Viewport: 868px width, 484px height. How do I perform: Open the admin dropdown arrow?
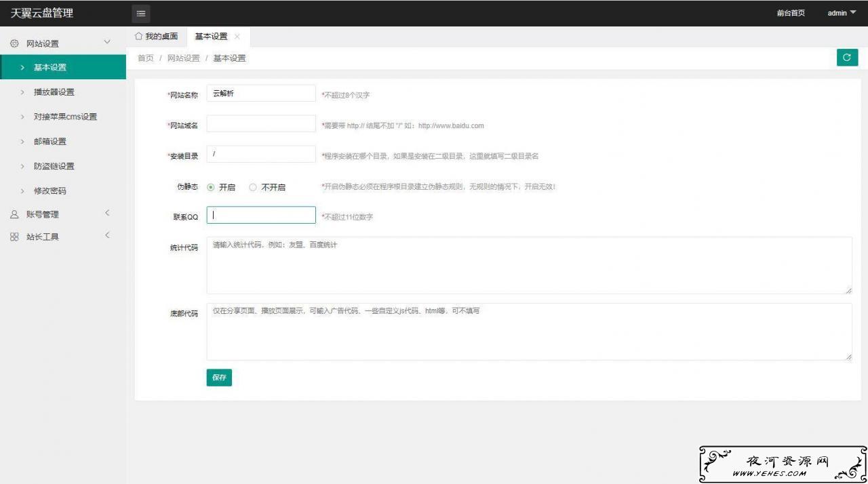click(853, 13)
